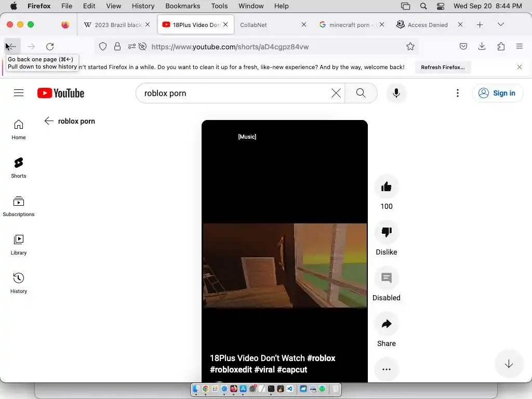Viewport: 532px width, 399px height.
Task: Start voice search with the microphone
Action: pyautogui.click(x=396, y=93)
